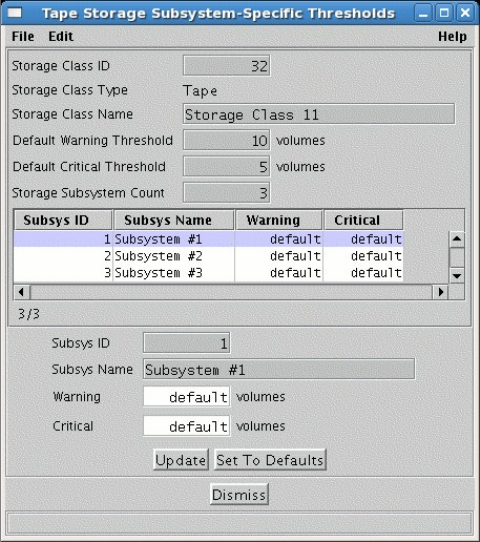Open the window menu icon in title bar

15,13
